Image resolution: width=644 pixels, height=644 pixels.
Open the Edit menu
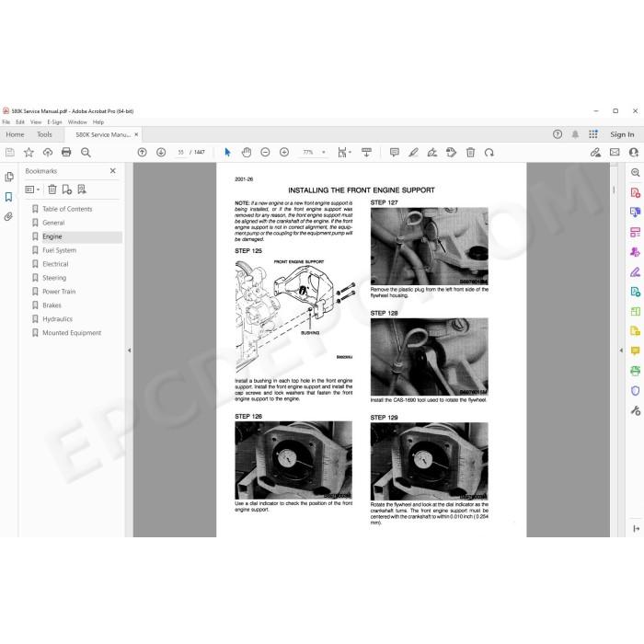(20, 122)
